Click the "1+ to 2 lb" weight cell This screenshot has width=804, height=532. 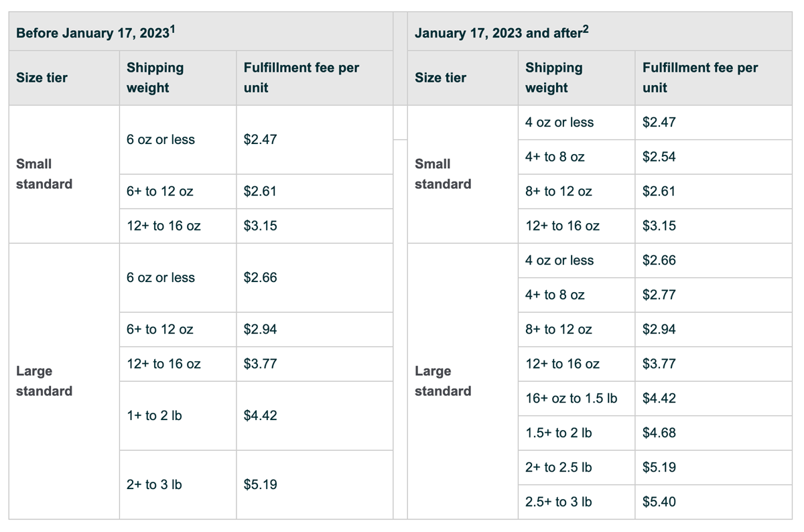click(154, 415)
